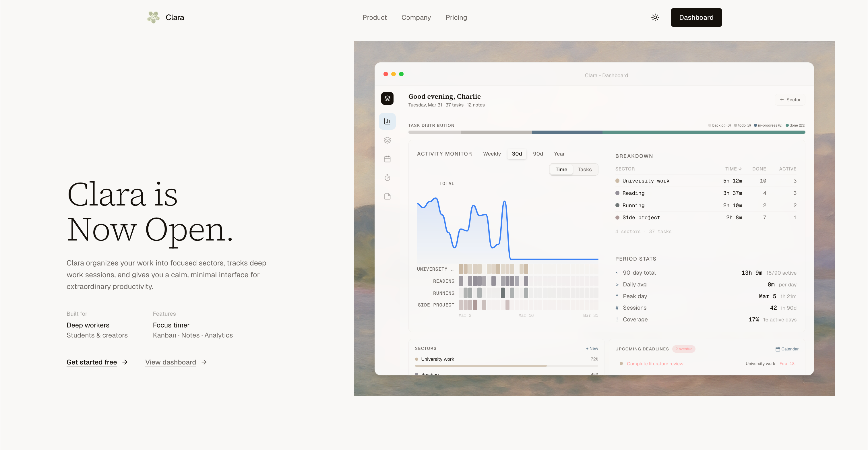868x450 pixels.
Task: Open the Company navigation menu
Action: point(416,18)
